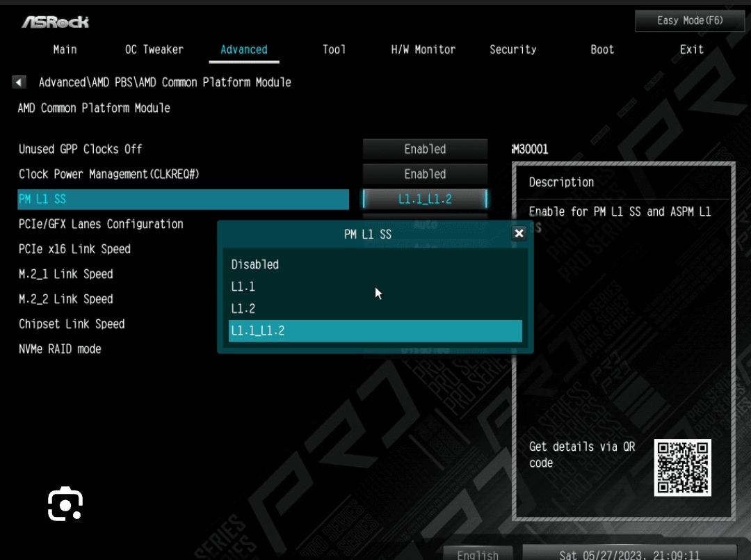The width and height of the screenshot is (751, 560).
Task: Close the PM L1 SS popup
Action: pyautogui.click(x=519, y=234)
